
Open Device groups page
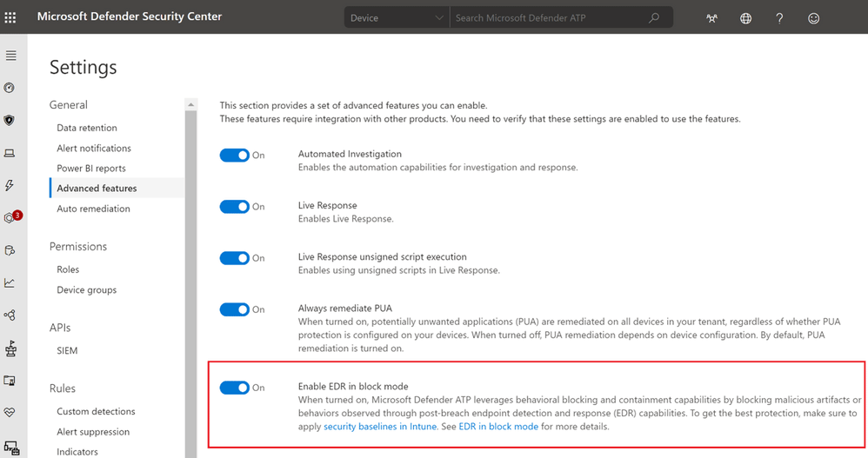point(87,290)
